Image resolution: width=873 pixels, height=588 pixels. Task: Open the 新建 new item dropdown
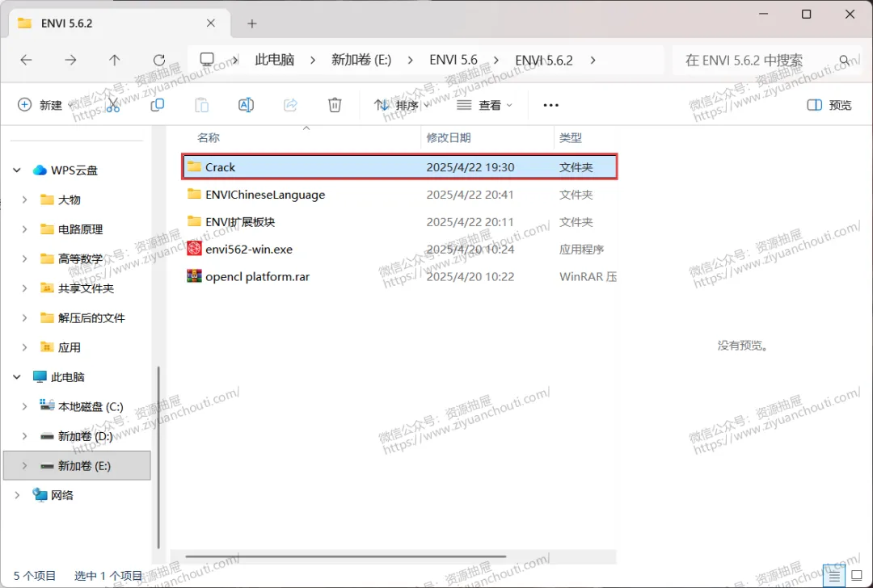click(x=46, y=104)
